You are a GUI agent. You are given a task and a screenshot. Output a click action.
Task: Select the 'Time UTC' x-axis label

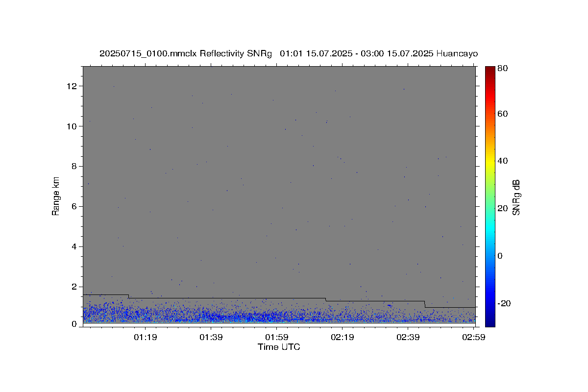pos(279,347)
